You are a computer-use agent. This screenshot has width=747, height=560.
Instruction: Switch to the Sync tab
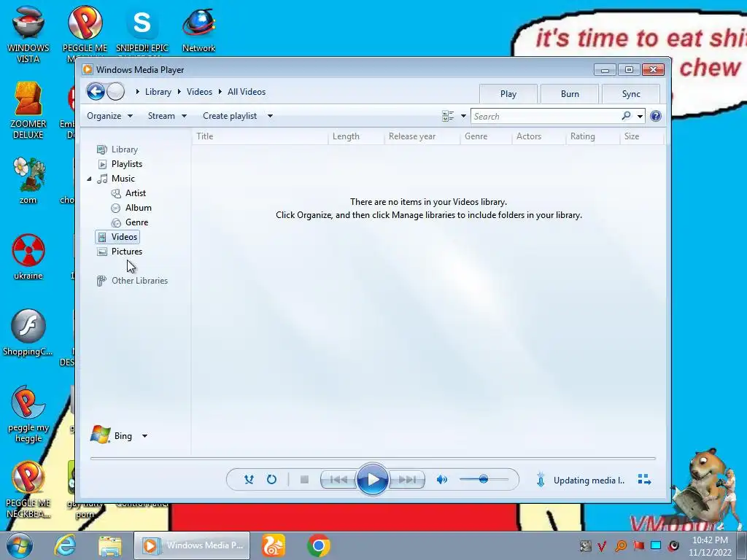631,94
